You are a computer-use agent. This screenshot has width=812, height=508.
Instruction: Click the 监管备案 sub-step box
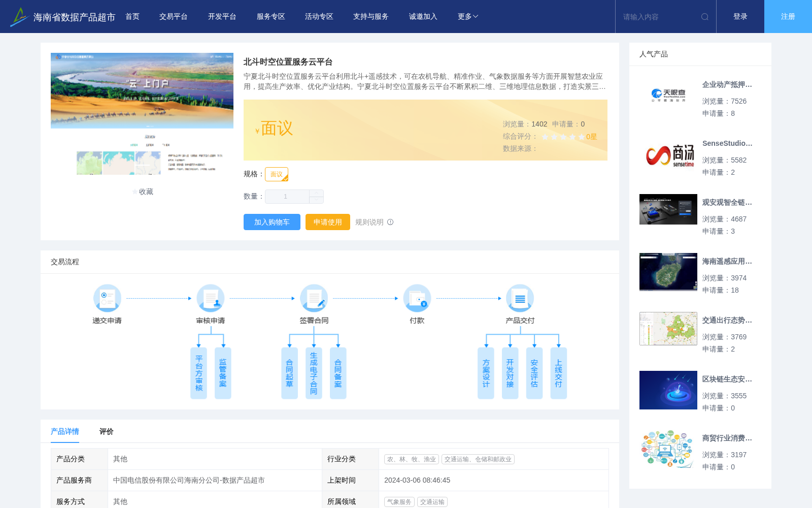(223, 373)
